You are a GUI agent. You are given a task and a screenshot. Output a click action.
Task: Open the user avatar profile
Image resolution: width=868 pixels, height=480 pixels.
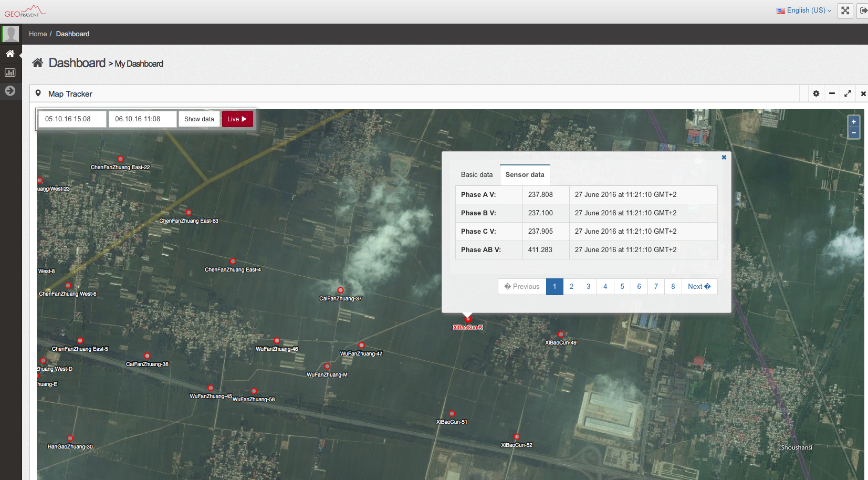tap(11, 34)
